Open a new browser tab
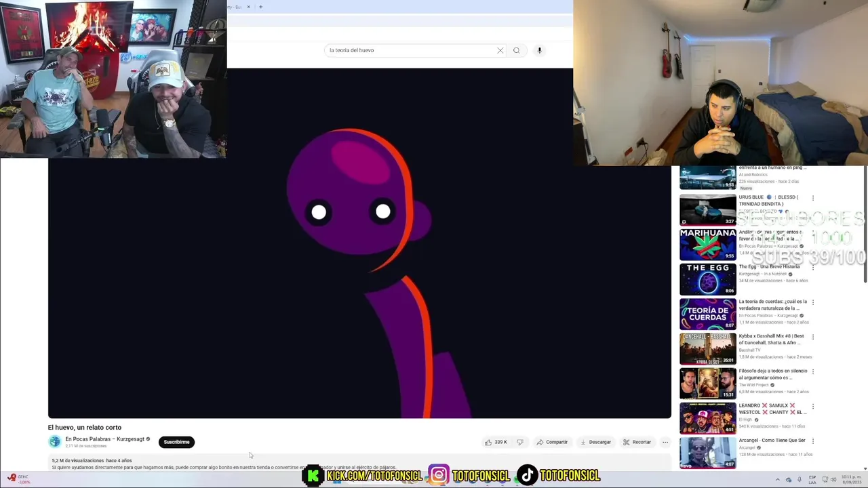The height and width of the screenshot is (488, 868). (x=260, y=7)
